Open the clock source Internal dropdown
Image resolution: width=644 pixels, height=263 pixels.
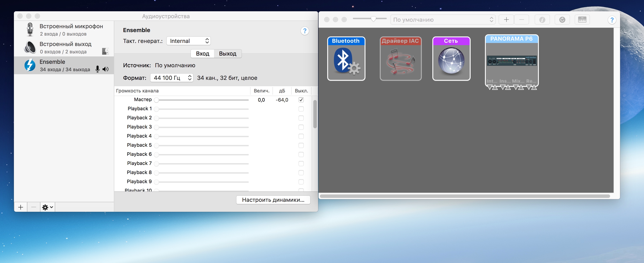(189, 41)
